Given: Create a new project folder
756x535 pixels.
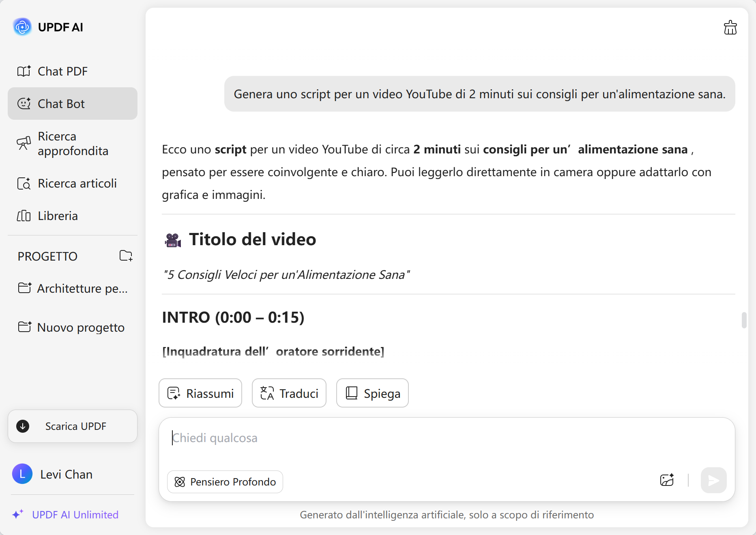Looking at the screenshot, I should [126, 256].
